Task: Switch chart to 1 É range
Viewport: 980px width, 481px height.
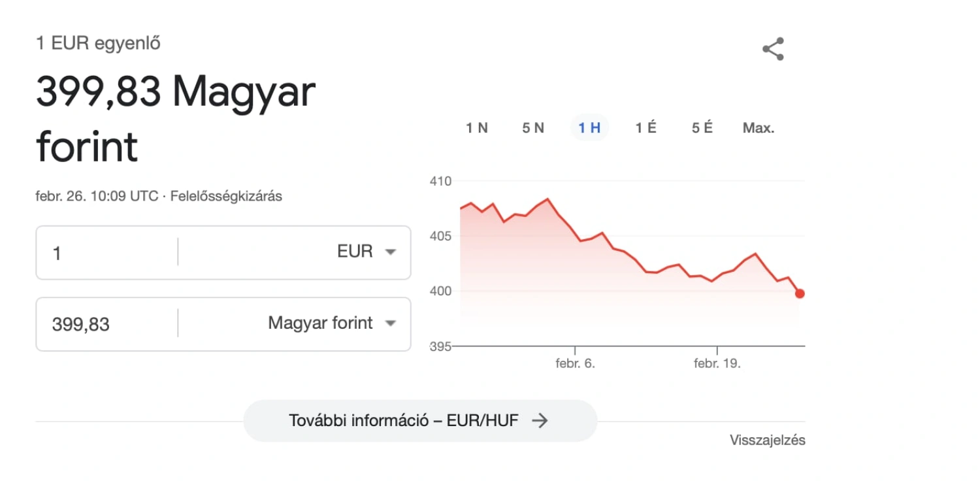Action: pyautogui.click(x=645, y=128)
